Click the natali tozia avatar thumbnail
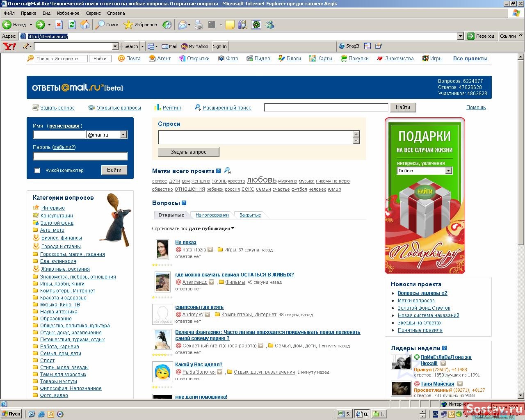 [162, 250]
